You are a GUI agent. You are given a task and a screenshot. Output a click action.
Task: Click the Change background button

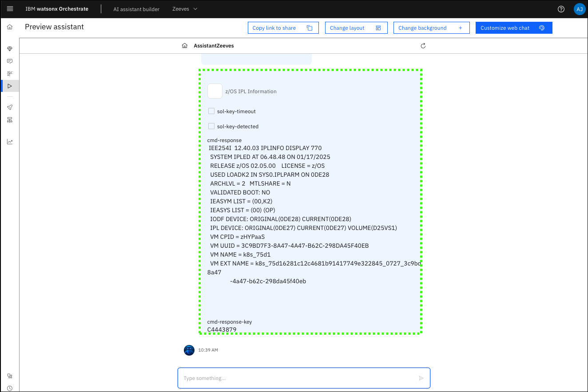[x=431, y=28]
